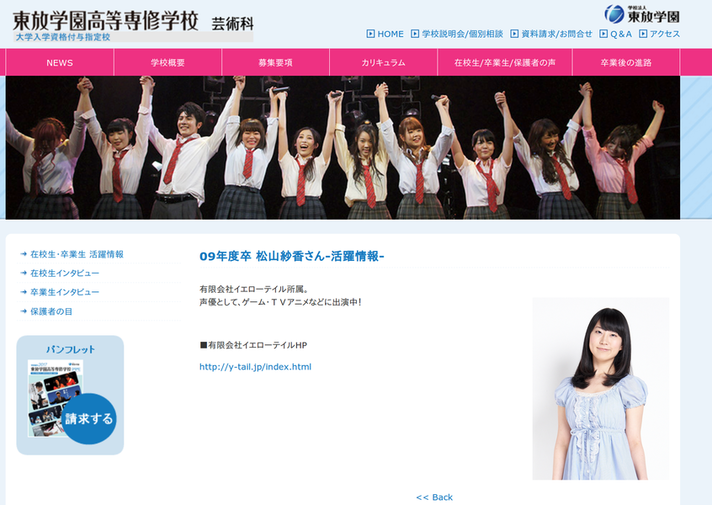Select 在校生/卒業生/保護者の声 menu tab
This screenshot has height=505, width=712.
coord(504,63)
